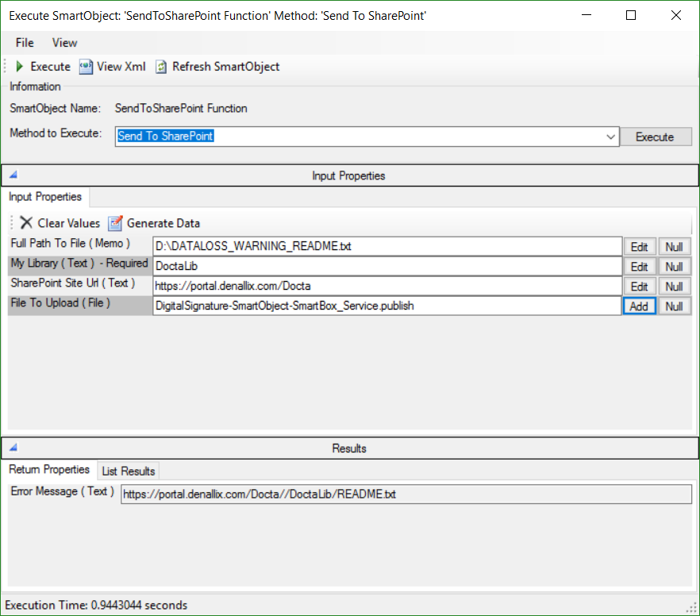Image resolution: width=700 pixels, height=616 pixels.
Task: Collapse the Results panel
Action: (x=12, y=446)
